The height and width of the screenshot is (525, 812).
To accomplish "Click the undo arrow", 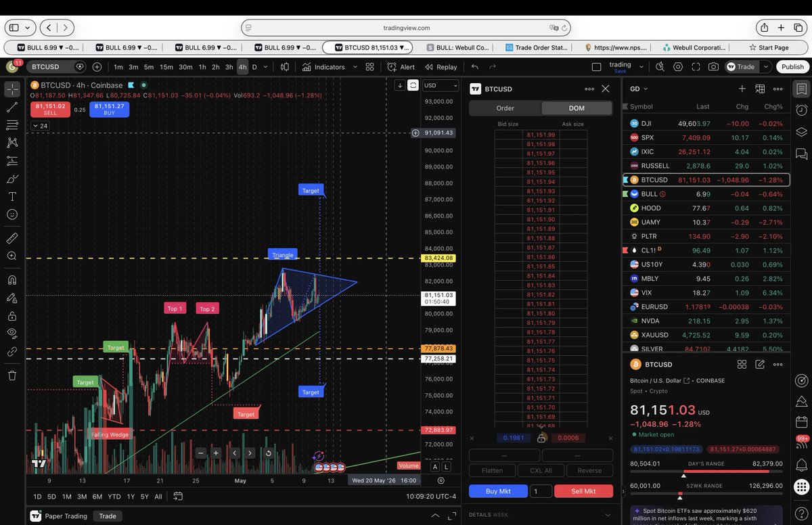I will point(475,67).
